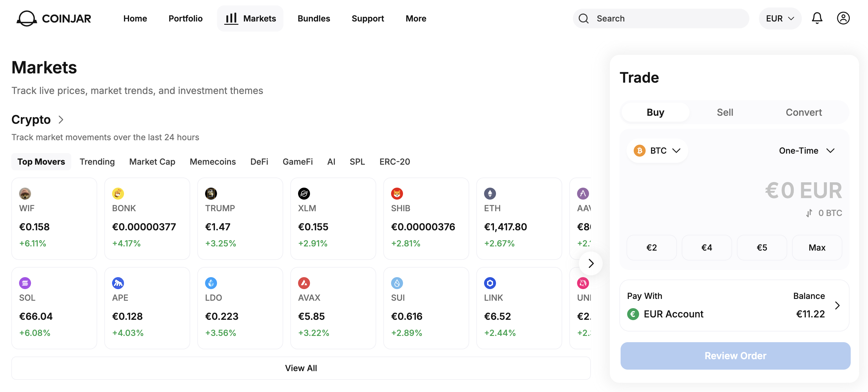The image size is (868, 392).
Task: Click the search magnifier icon
Action: coord(584,18)
